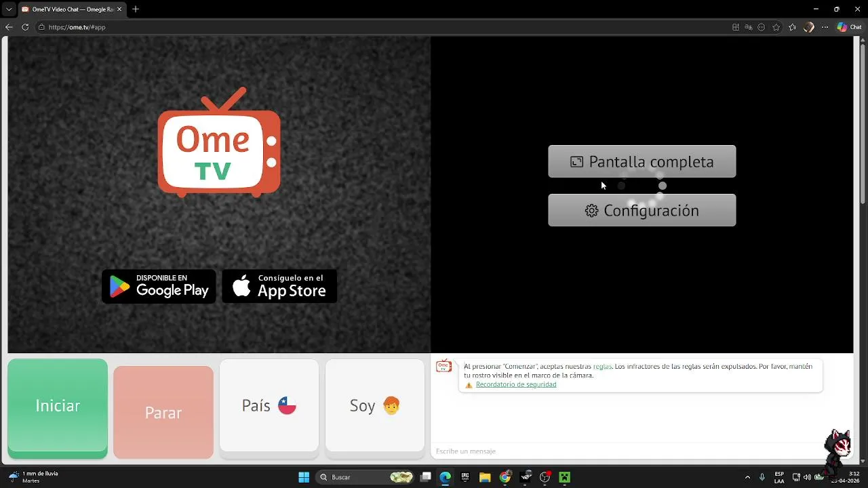Click the OmeTV avatar beside the chat notice

click(443, 366)
